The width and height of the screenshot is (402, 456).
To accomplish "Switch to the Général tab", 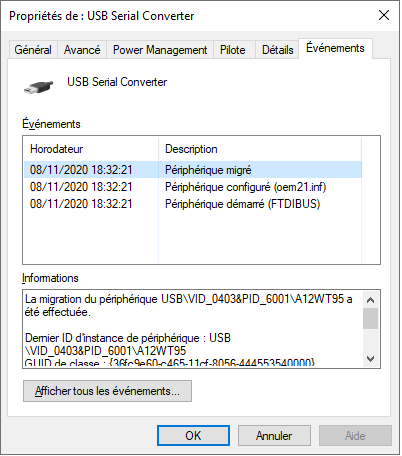I will point(33,50).
